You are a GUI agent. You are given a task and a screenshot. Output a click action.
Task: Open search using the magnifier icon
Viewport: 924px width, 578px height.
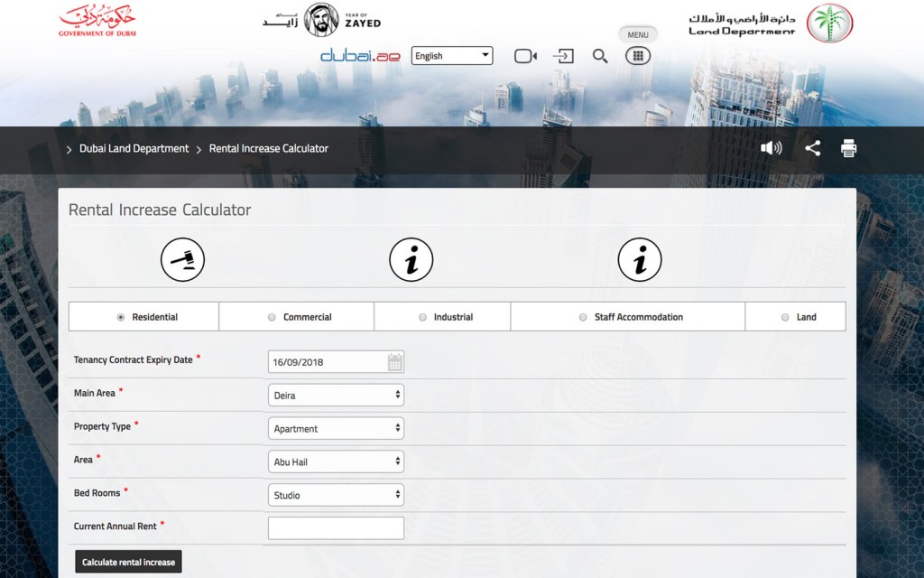[600, 55]
